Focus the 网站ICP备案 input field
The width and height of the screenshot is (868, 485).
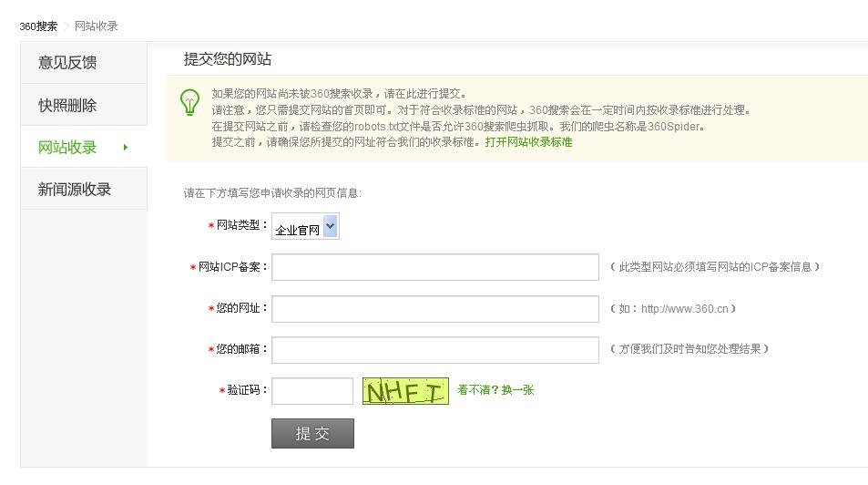tap(435, 267)
